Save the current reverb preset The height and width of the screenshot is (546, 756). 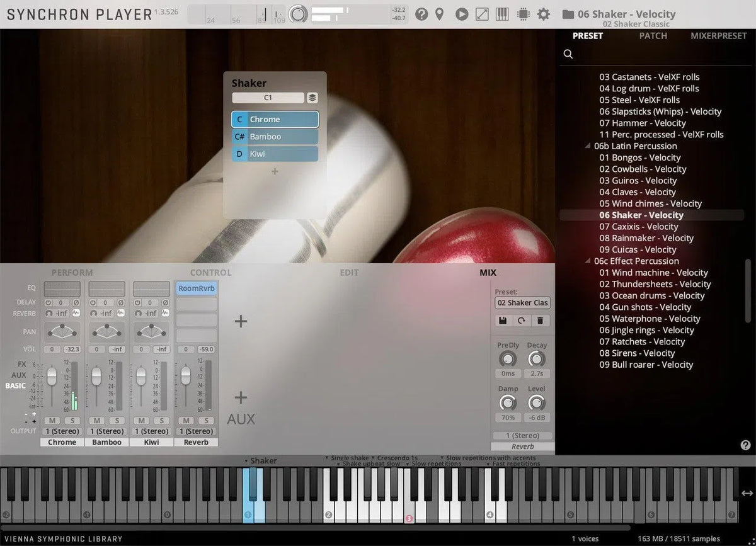pyautogui.click(x=503, y=321)
